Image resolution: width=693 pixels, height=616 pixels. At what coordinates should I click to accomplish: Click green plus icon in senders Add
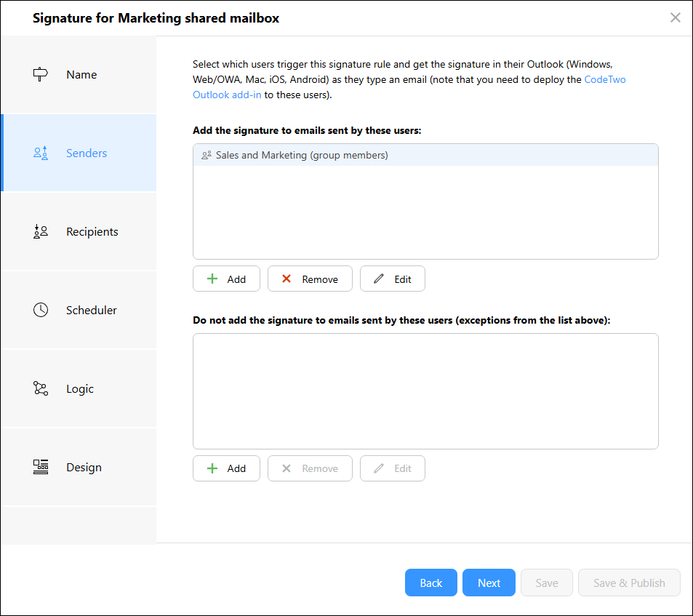212,279
